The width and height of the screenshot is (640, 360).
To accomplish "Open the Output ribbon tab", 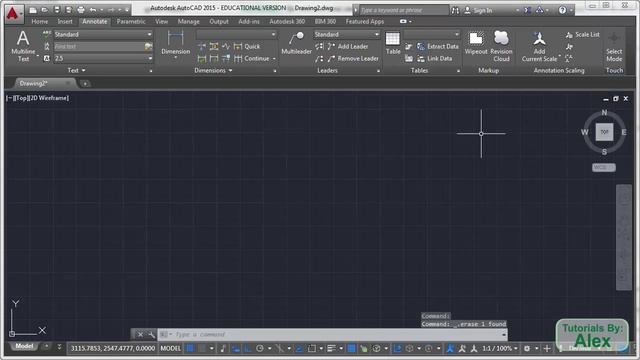I will point(219,21).
